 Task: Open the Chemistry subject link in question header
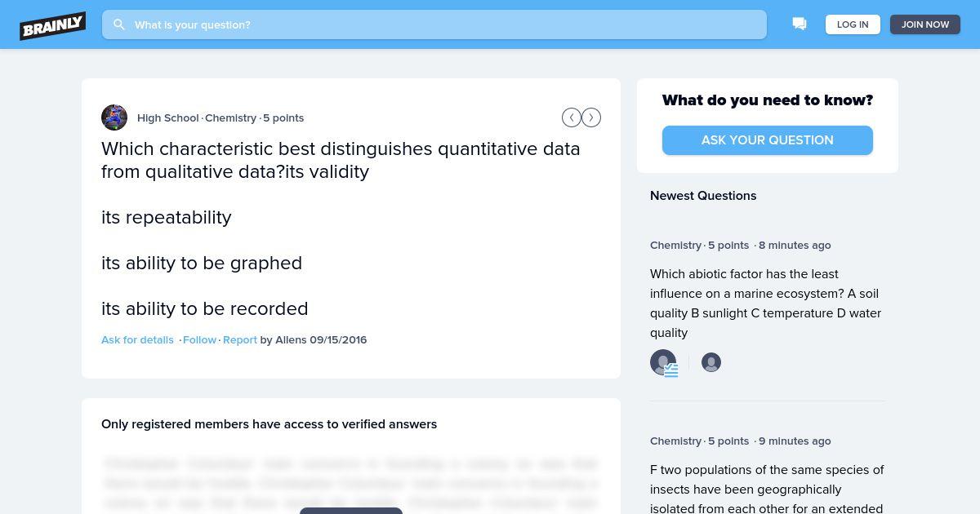point(231,117)
